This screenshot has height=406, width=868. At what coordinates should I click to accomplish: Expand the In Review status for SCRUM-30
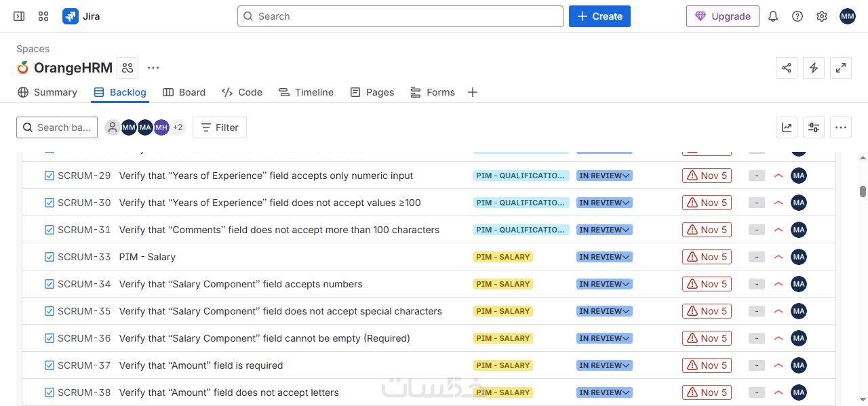604,203
